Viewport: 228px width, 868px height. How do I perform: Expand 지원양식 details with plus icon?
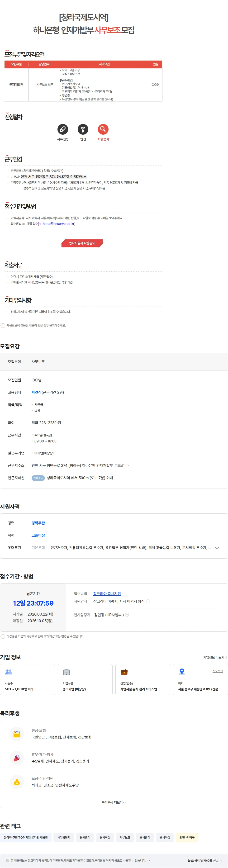pyautogui.click(x=148, y=601)
